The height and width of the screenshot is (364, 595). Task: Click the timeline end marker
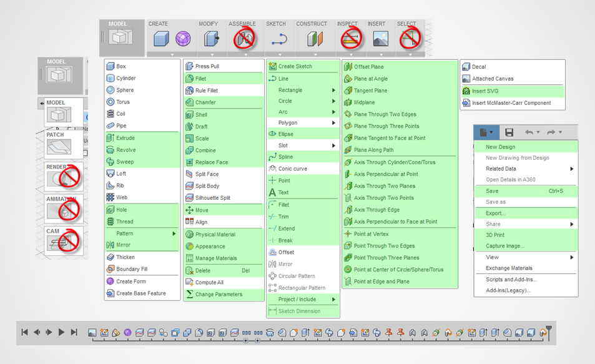coord(549,330)
